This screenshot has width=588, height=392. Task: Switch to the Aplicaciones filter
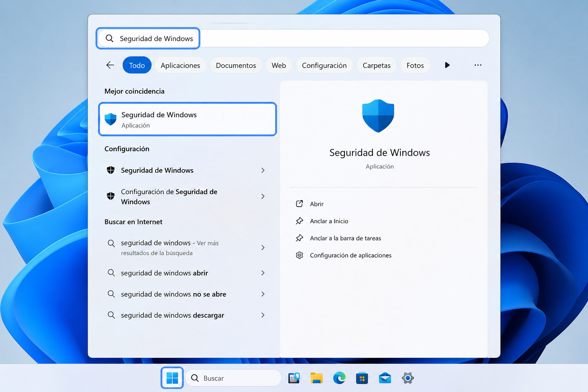(180, 65)
